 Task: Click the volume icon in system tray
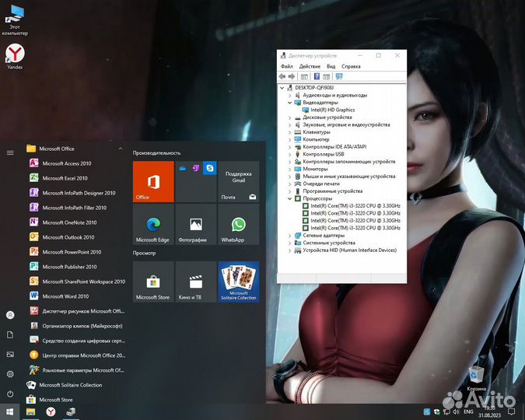456,411
